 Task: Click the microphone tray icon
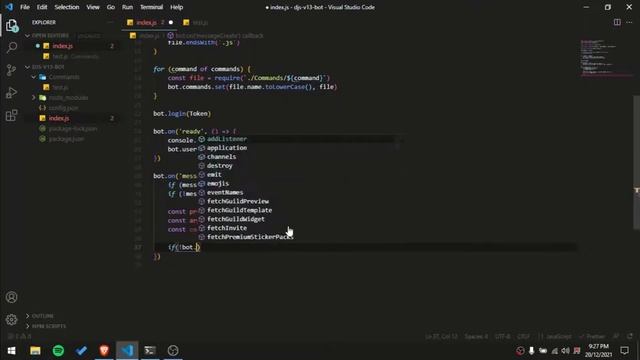click(531, 351)
